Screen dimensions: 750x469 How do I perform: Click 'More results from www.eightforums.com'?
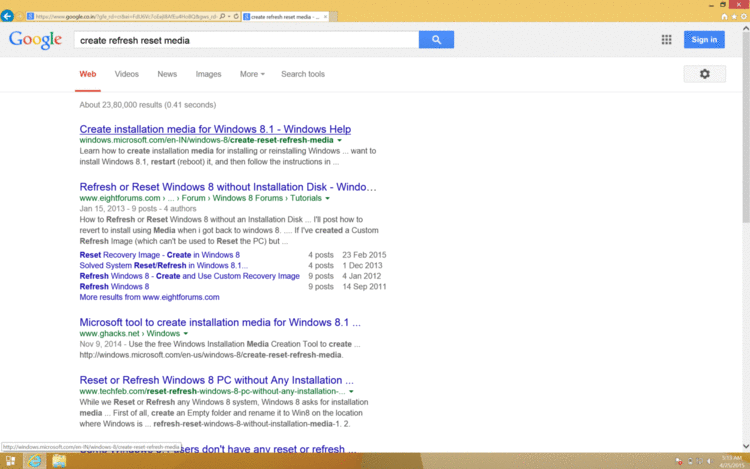tap(149, 297)
